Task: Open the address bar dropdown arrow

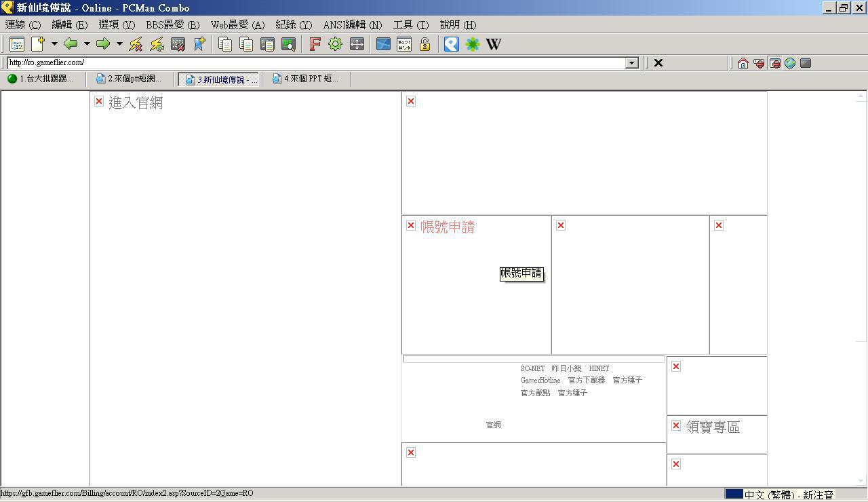Action: click(632, 63)
